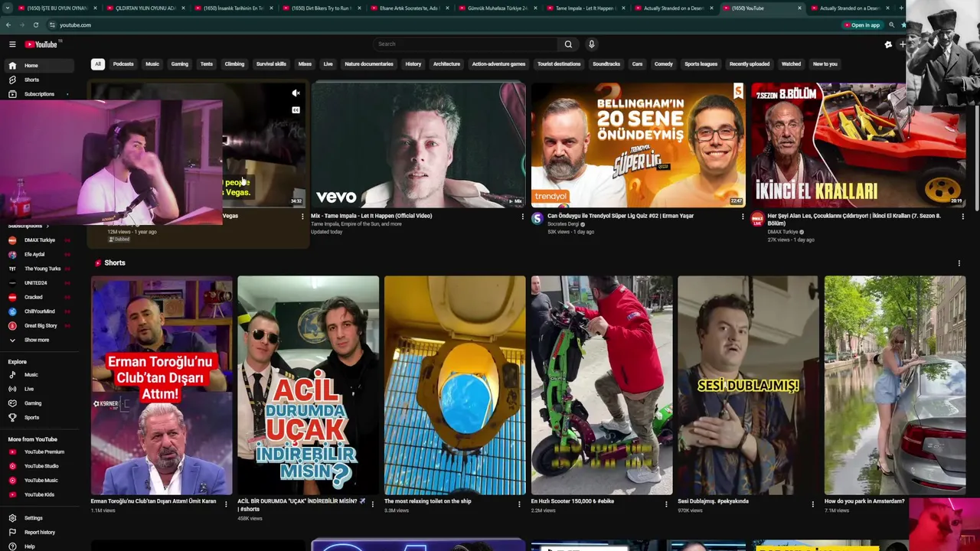Open the tab search dropdown arrow
Image resolution: width=980 pixels, height=551 pixels.
8,8
